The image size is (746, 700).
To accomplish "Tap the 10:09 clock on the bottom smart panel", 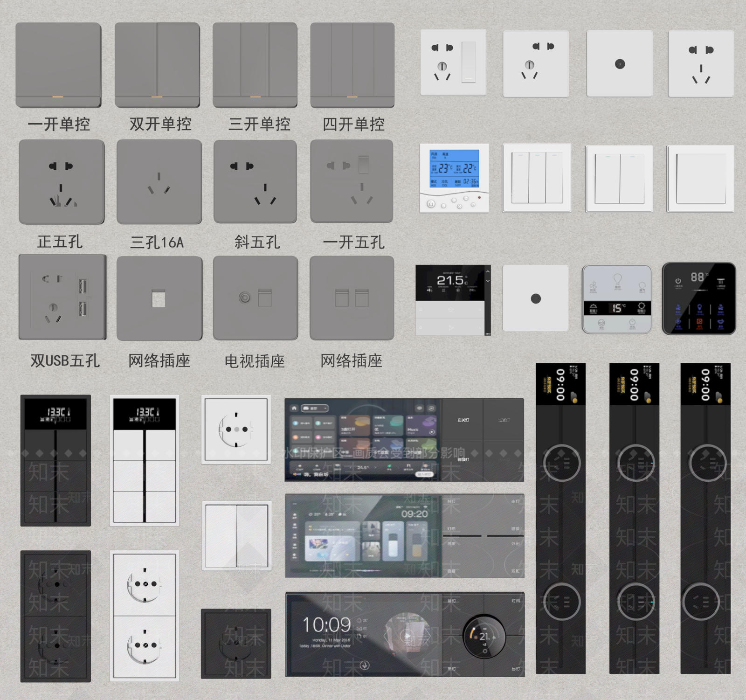I will point(326,624).
